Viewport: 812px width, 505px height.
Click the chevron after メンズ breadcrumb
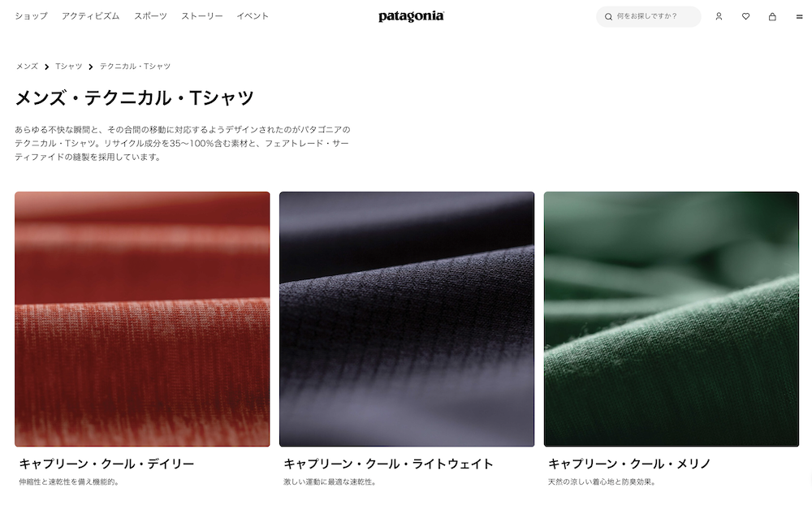[46, 67]
